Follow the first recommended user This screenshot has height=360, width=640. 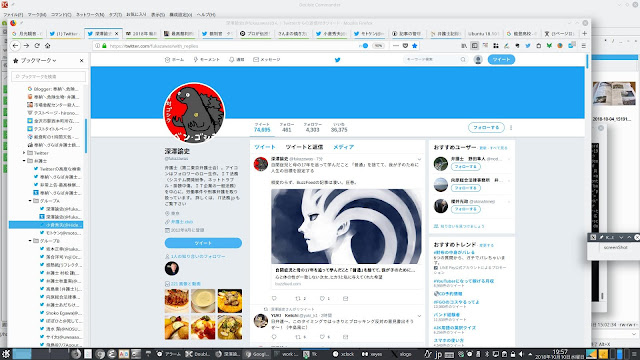(x=466, y=167)
